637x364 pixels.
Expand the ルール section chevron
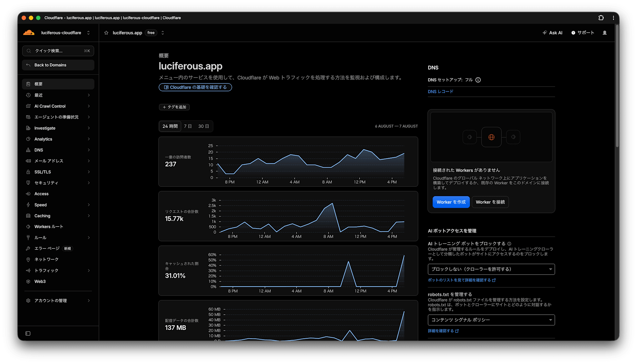pyautogui.click(x=89, y=237)
